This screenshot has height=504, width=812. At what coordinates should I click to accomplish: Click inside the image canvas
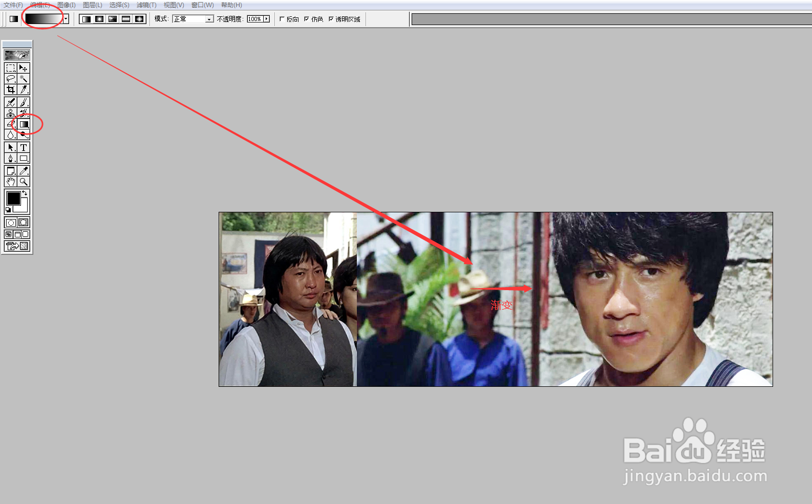(496, 299)
